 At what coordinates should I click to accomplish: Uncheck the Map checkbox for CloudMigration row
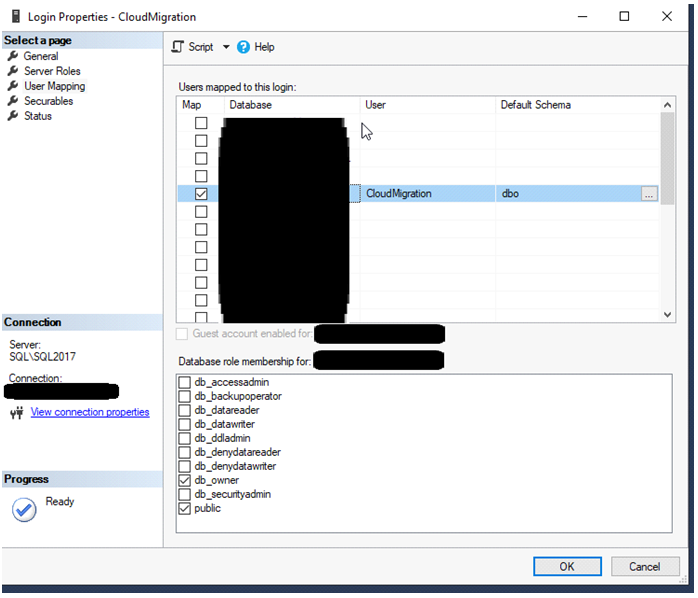(x=201, y=194)
